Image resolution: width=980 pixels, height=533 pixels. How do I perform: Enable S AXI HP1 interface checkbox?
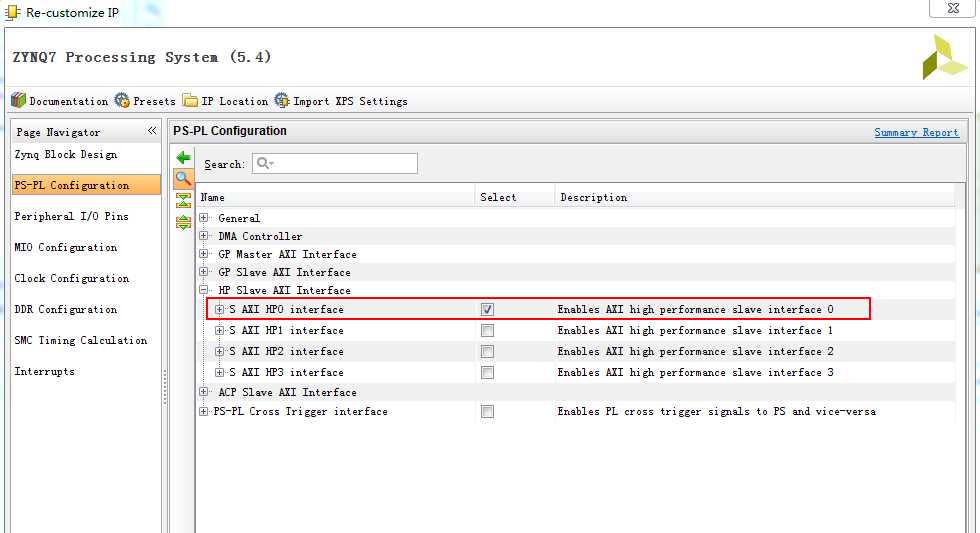488,331
